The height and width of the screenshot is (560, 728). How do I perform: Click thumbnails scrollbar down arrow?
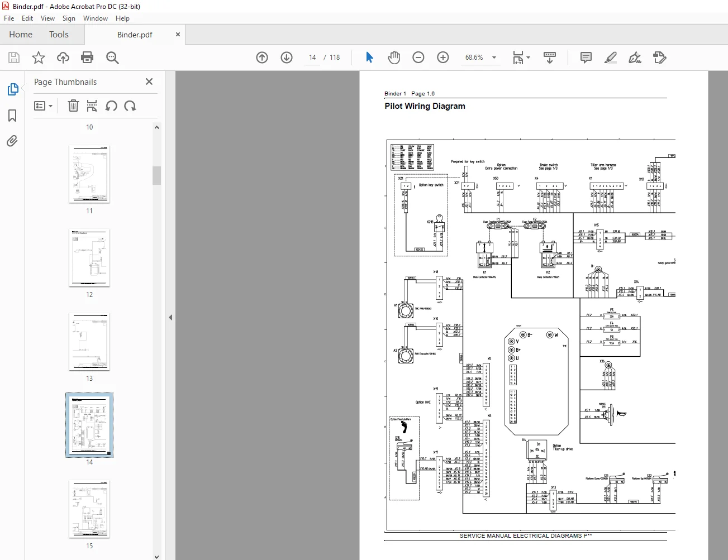click(x=156, y=556)
